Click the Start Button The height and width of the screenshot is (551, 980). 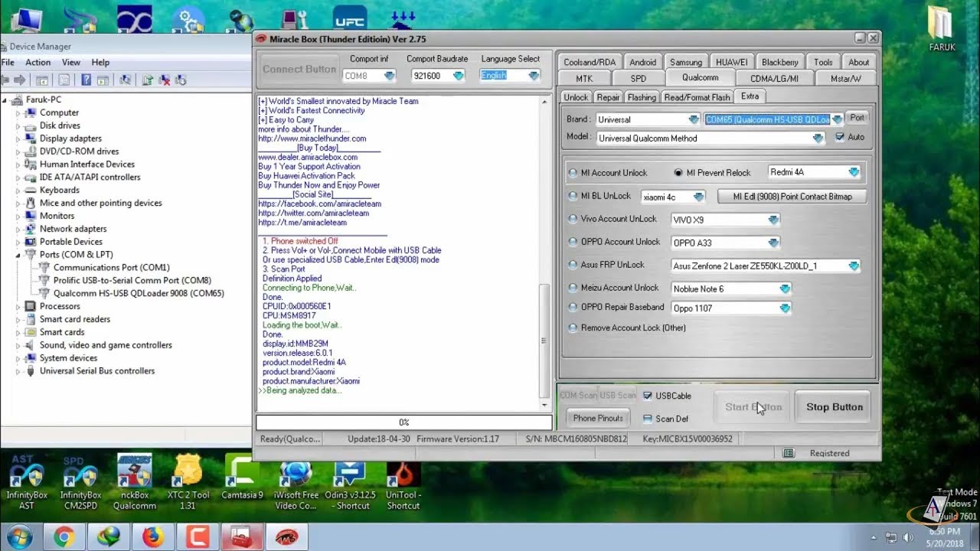pos(753,407)
